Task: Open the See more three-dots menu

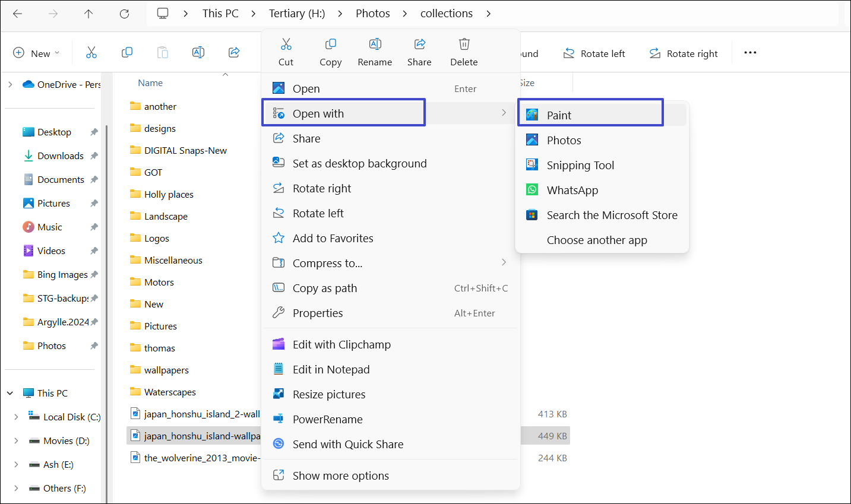Action: click(x=750, y=53)
